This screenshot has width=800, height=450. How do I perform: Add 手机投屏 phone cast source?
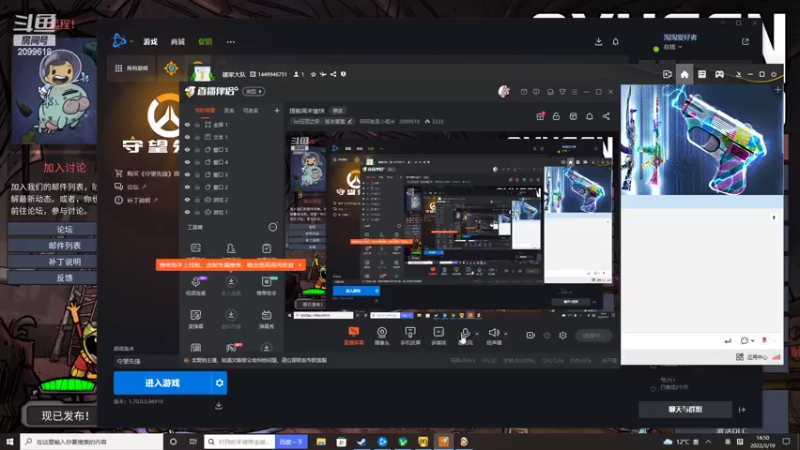point(410,336)
